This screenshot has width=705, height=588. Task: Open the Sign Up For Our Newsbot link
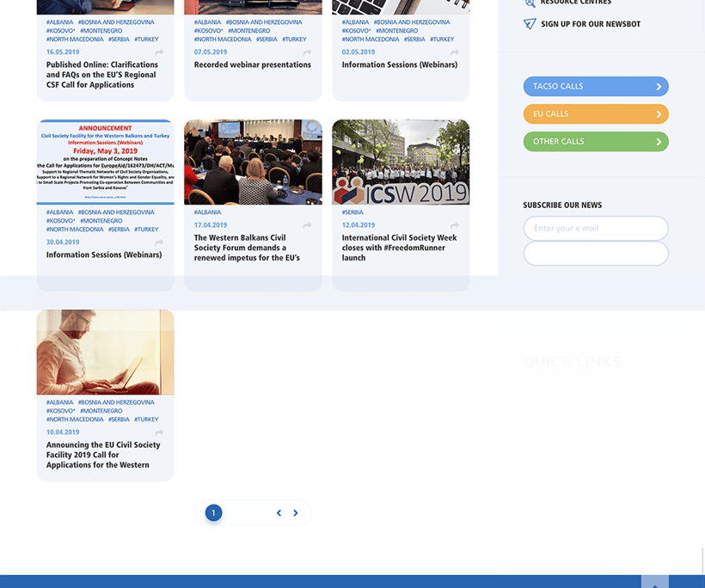(x=591, y=24)
